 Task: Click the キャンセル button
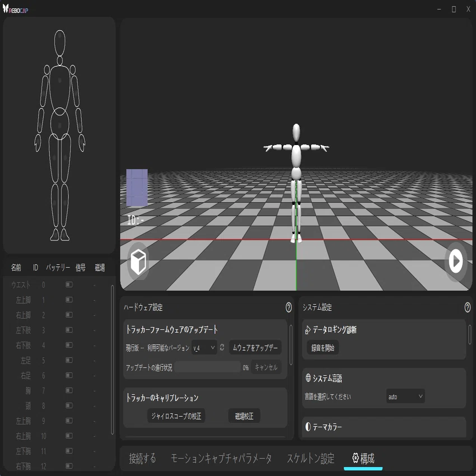pyautogui.click(x=266, y=367)
